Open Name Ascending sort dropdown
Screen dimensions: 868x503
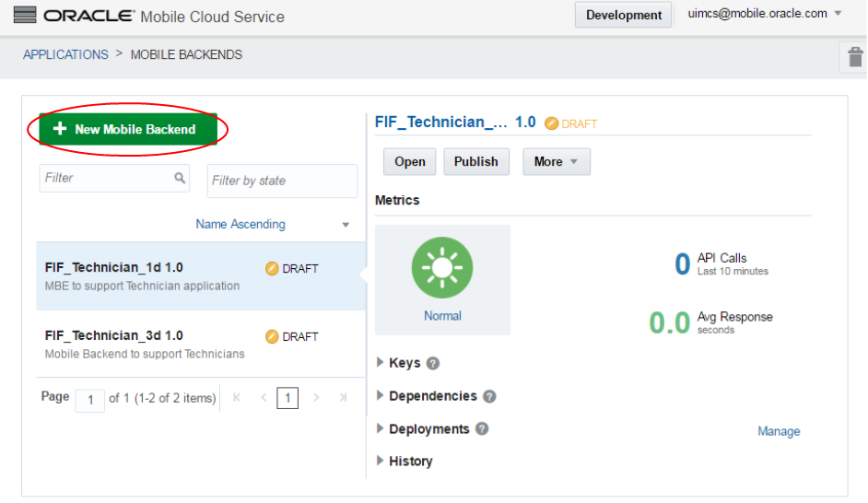[x=273, y=224]
